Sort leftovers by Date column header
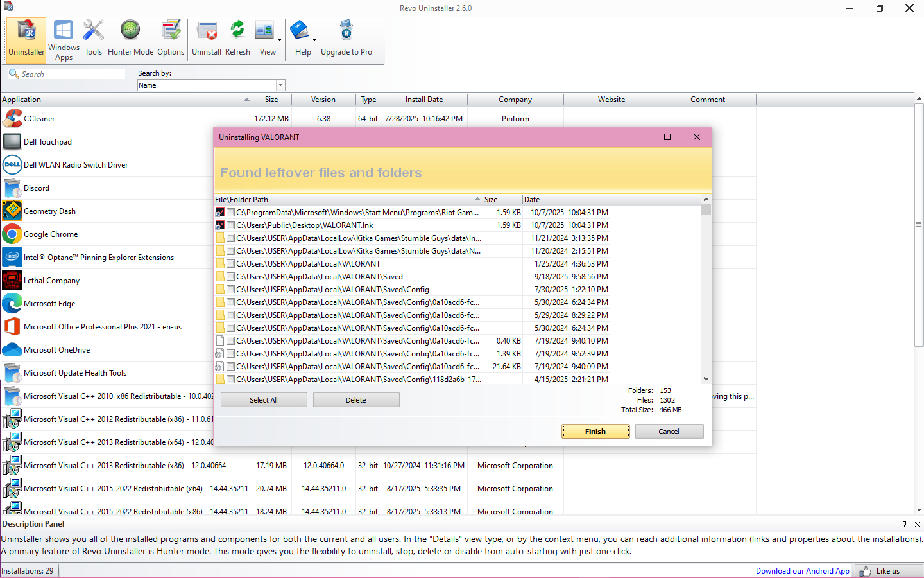The image size is (924, 578). [x=566, y=200]
